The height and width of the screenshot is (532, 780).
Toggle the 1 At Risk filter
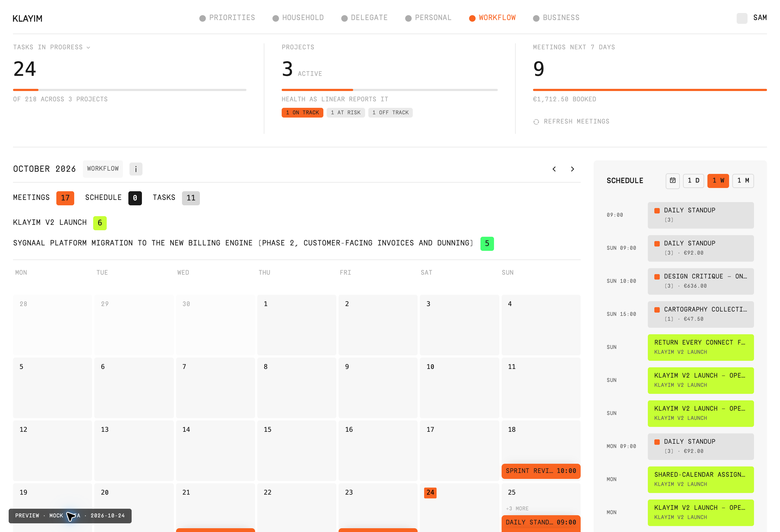point(345,113)
